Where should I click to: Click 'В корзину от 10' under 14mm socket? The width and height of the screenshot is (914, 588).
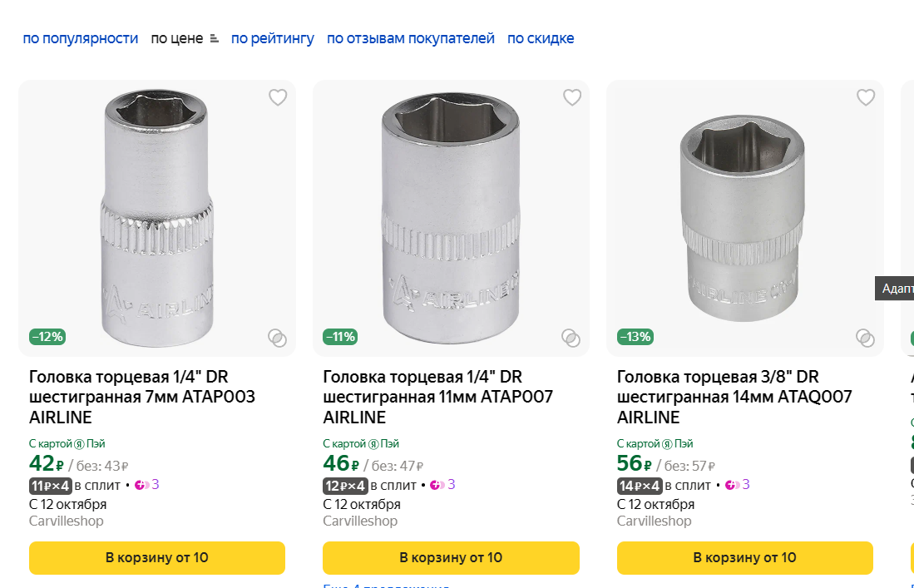tap(744, 557)
